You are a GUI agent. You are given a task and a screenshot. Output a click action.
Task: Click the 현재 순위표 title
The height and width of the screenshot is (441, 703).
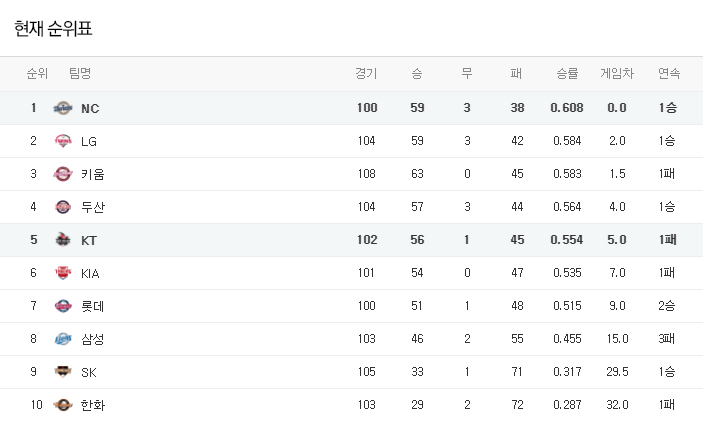53,29
